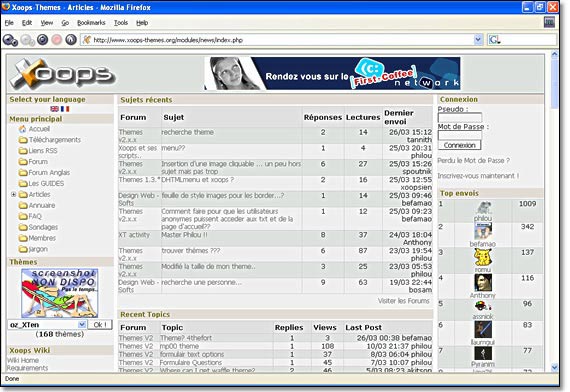This screenshot has height=392, width=570.
Task: Open the Les GUIDES menu link
Action: point(46,183)
